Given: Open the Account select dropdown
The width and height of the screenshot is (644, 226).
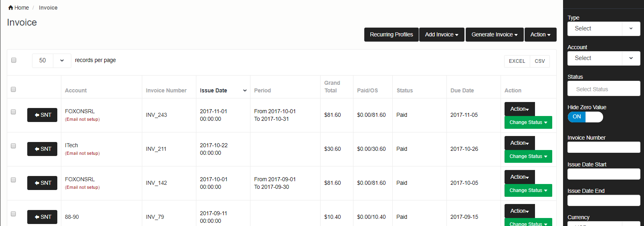Looking at the screenshot, I should coord(604,58).
